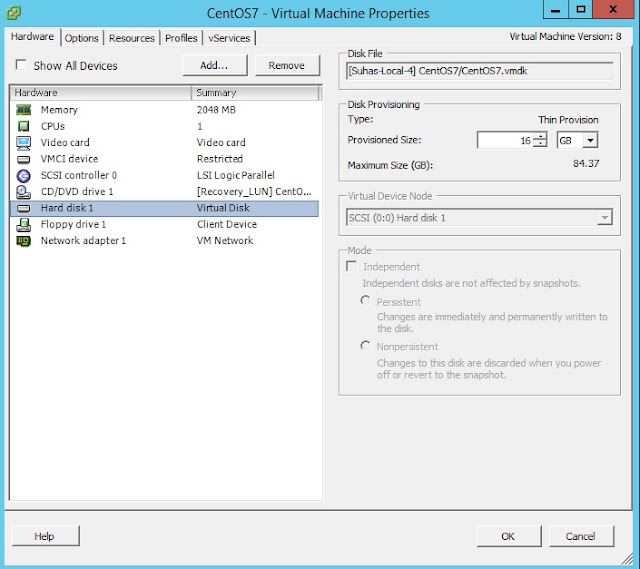Image resolution: width=640 pixels, height=569 pixels.
Task: Click the Add... button
Action: point(215,65)
